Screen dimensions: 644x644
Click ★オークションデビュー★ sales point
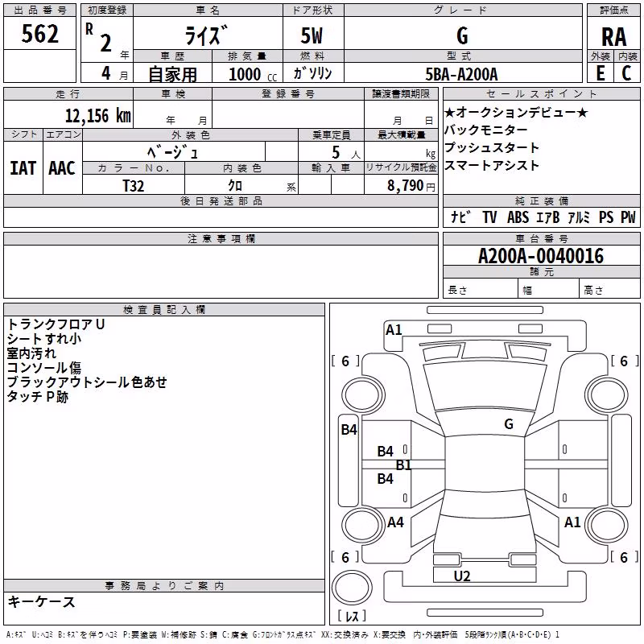point(516,112)
